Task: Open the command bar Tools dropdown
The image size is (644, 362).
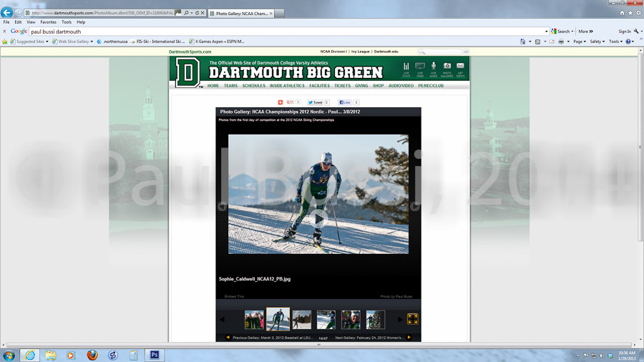Action: (x=615, y=41)
